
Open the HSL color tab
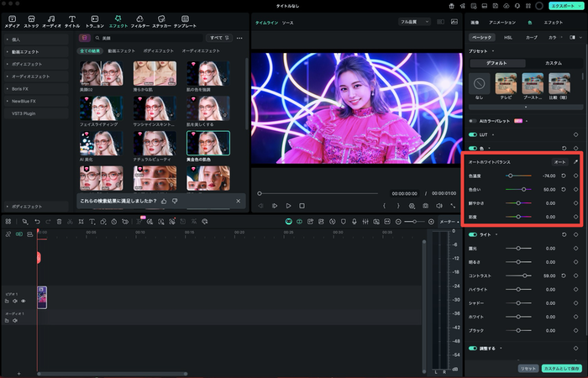tap(507, 38)
